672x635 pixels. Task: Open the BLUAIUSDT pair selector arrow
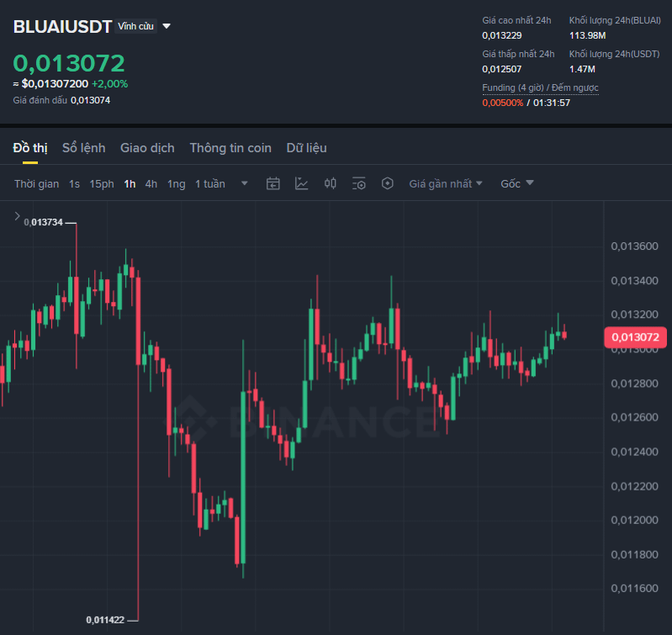coord(167,27)
